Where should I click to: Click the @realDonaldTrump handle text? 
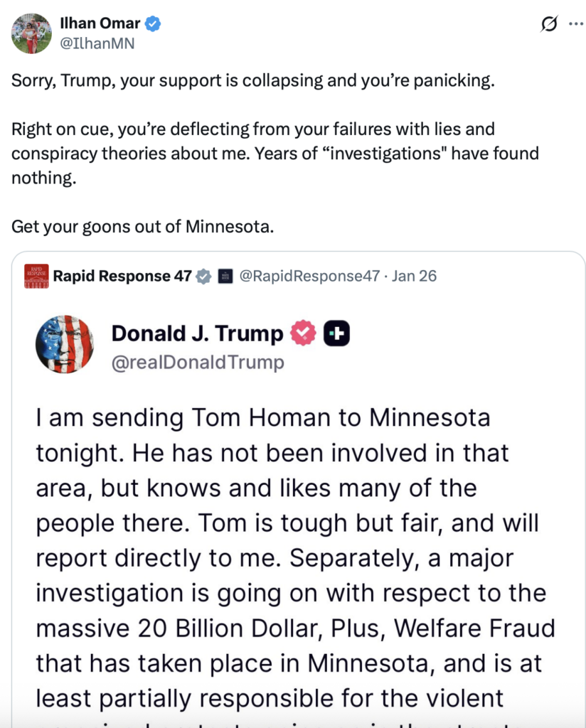[x=197, y=363]
